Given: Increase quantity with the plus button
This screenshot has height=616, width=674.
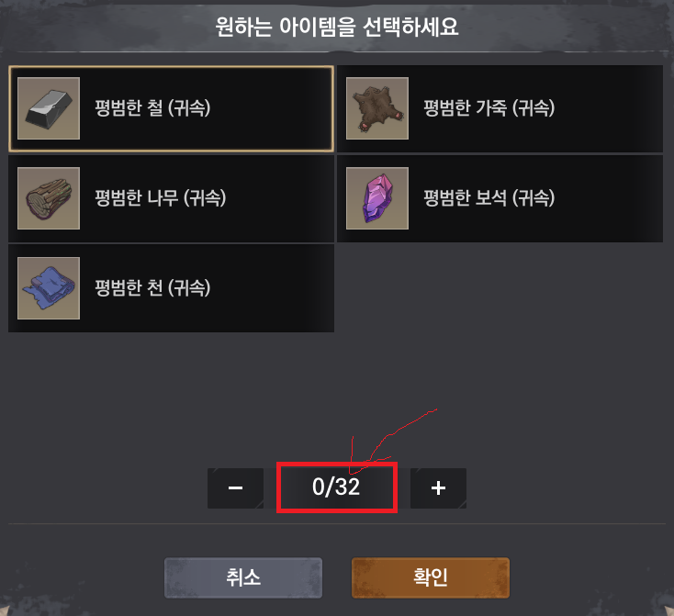Looking at the screenshot, I should [438, 488].
